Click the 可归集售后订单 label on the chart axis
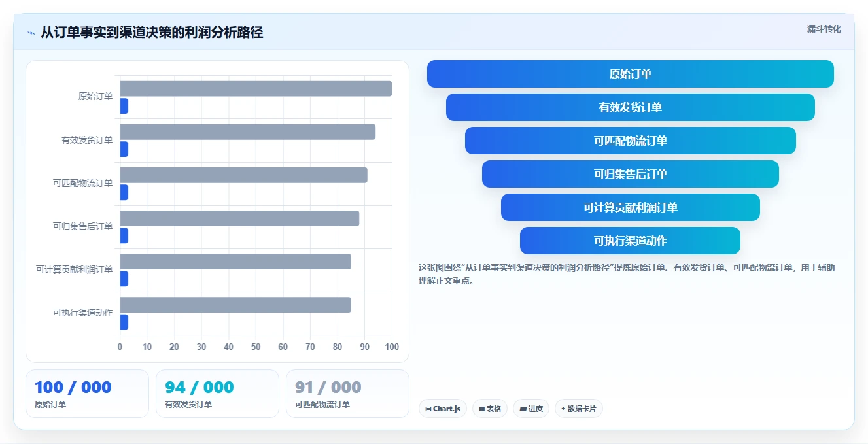Viewport: 868px width, 444px height. coord(82,226)
